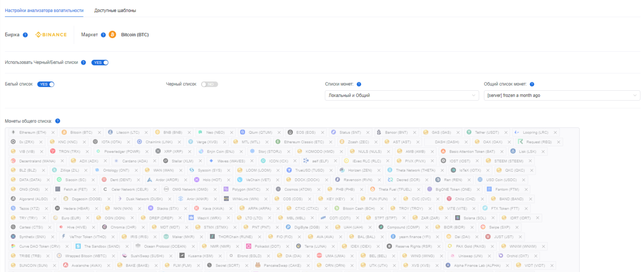Click the Waves (WAVES) coin icon
Image resolution: width=644 pixels, height=272 pixels.
click(x=211, y=161)
